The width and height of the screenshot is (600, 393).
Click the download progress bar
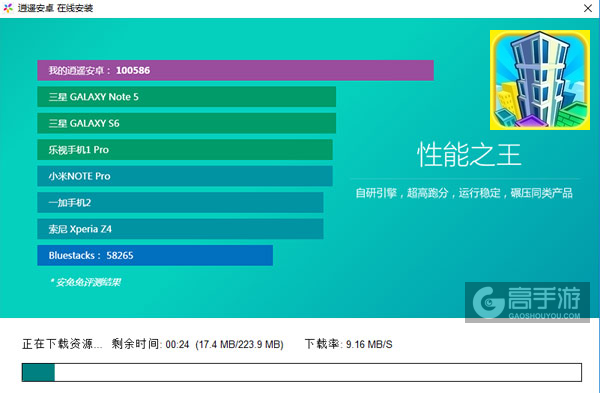point(302,372)
